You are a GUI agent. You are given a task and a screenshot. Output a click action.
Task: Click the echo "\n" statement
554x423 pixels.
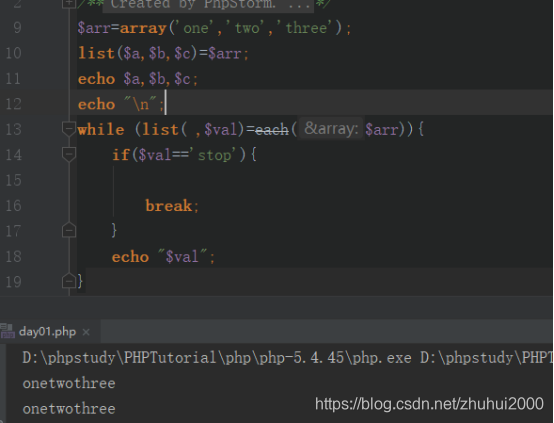[x=120, y=104]
